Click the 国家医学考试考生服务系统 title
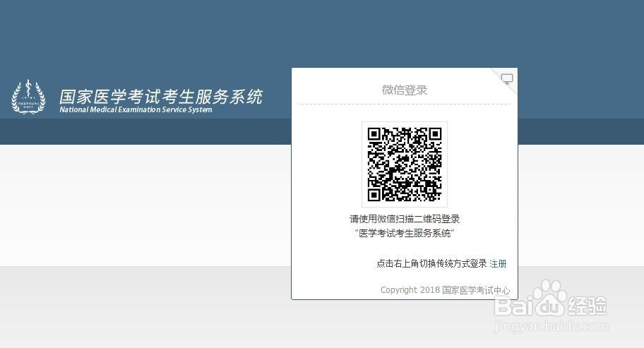 (x=160, y=97)
